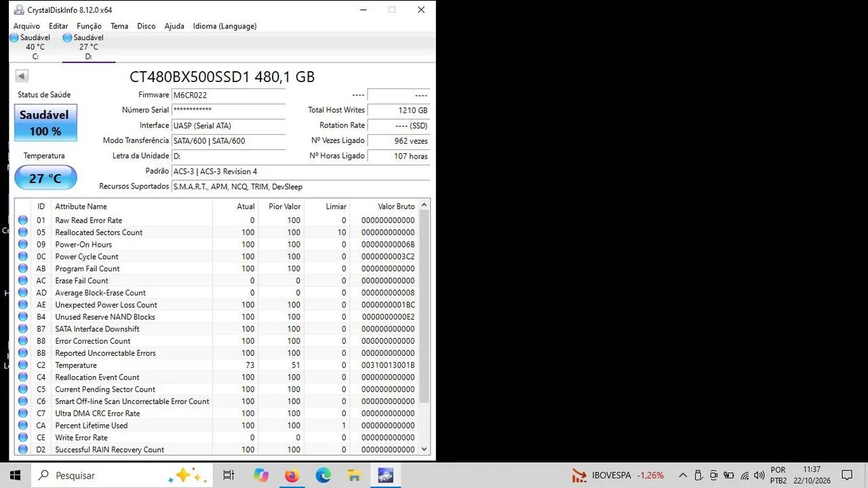Click the scroll down arrow of attribute list
Screen dimensions: 868x488
coord(425,449)
